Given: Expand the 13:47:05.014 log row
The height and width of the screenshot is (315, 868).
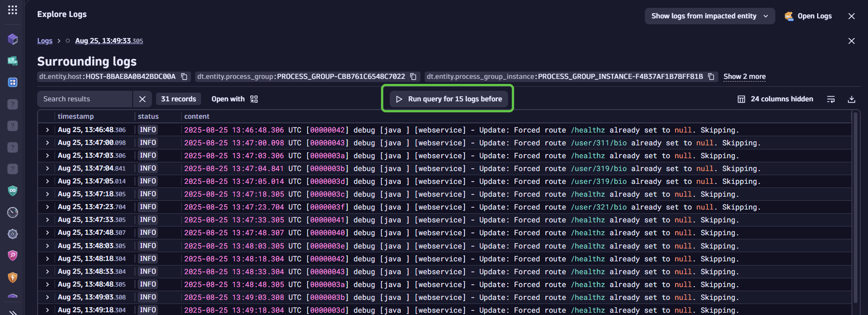Looking at the screenshot, I should click(47, 181).
